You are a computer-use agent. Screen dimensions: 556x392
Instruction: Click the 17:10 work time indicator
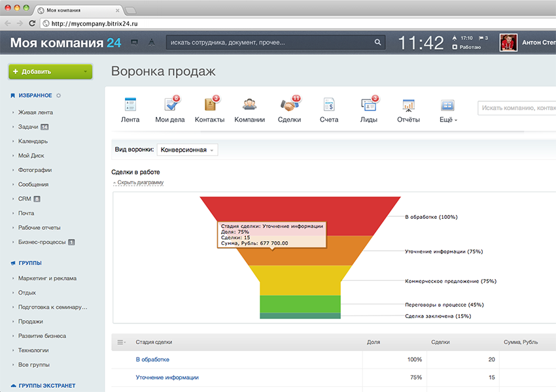(x=462, y=38)
